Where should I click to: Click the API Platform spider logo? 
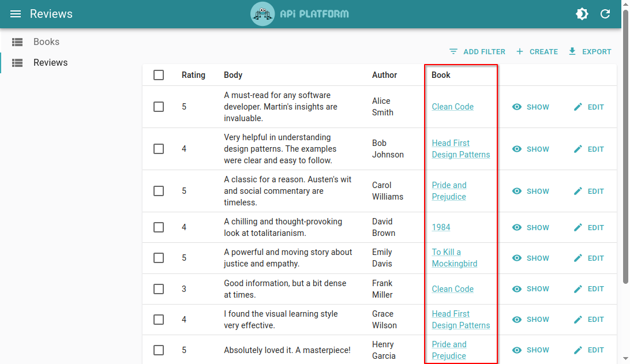(262, 14)
